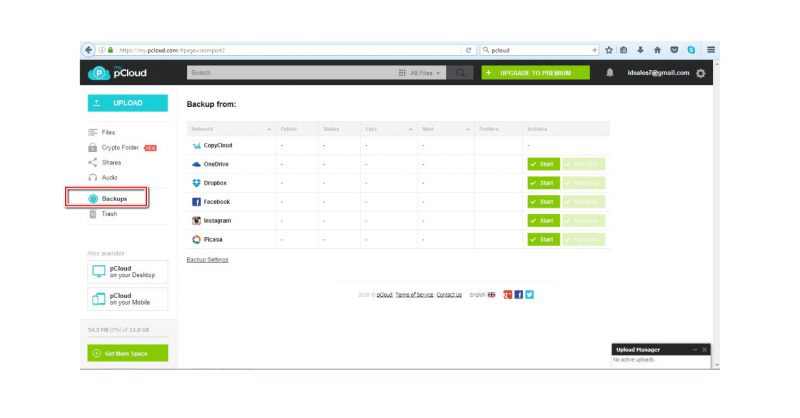Viewport: 800px width, 418px height.
Task: Click the browser address bar
Action: click(288, 50)
